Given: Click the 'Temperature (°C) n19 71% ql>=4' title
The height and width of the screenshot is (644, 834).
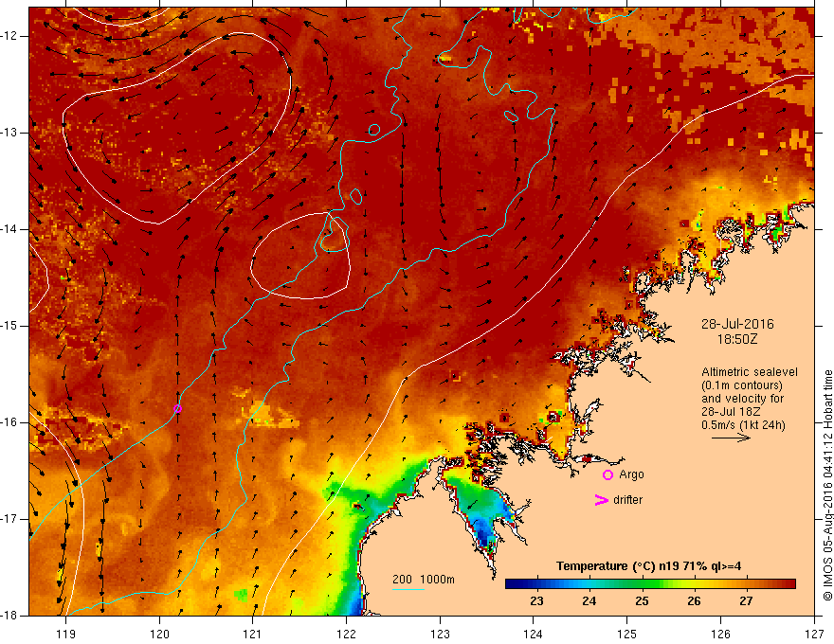Looking at the screenshot, I should click(x=648, y=566).
